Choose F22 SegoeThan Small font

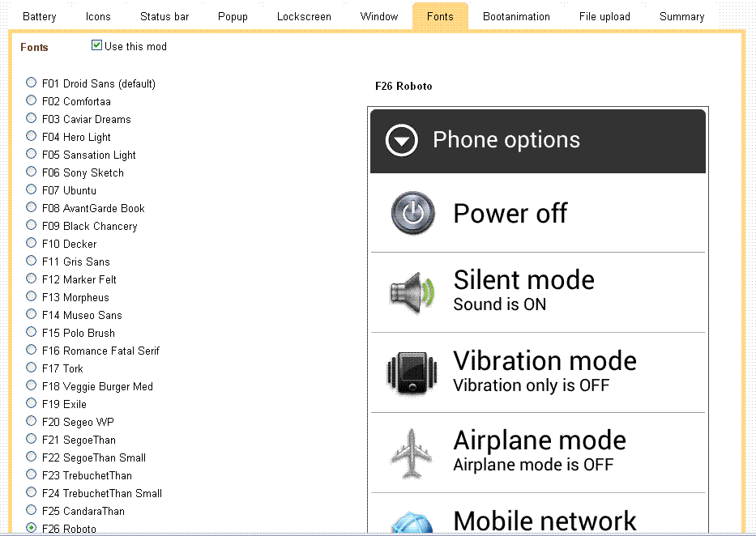click(x=32, y=457)
